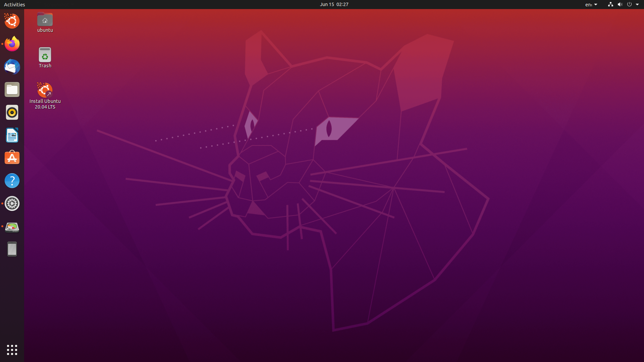Show Applications grid button
The width and height of the screenshot is (644, 362).
[x=12, y=350]
